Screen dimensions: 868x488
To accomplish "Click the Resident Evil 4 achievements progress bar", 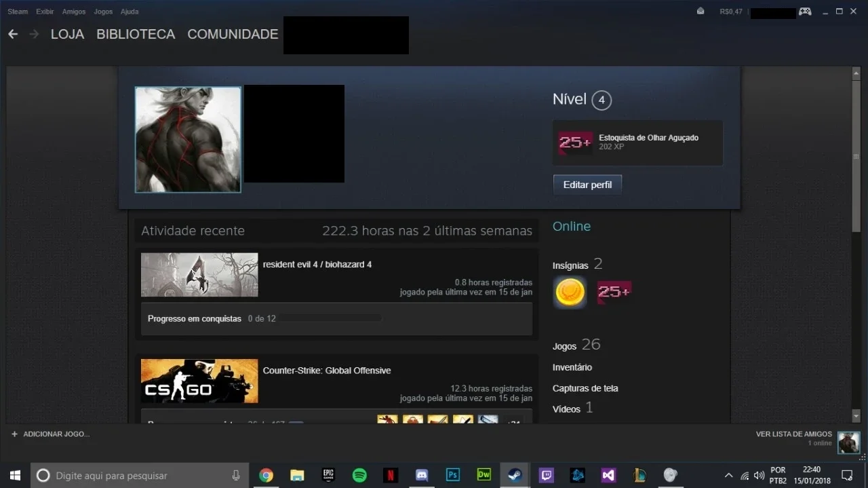I will point(331,318).
